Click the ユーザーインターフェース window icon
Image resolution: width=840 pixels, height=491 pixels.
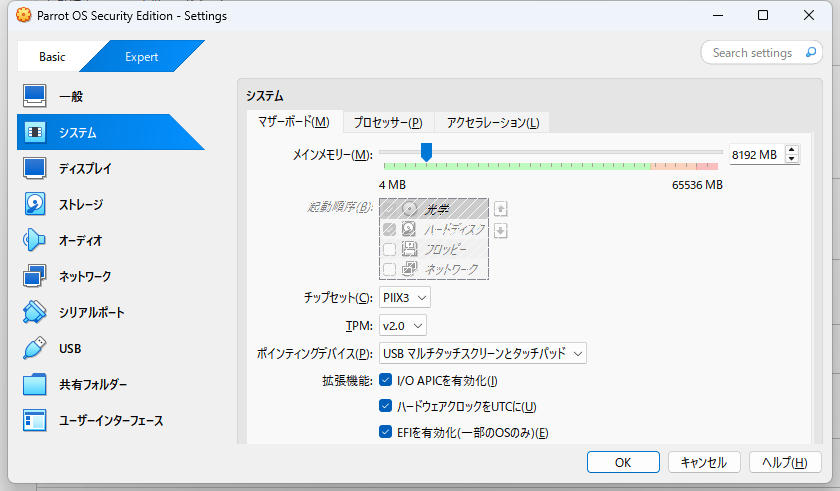point(35,420)
